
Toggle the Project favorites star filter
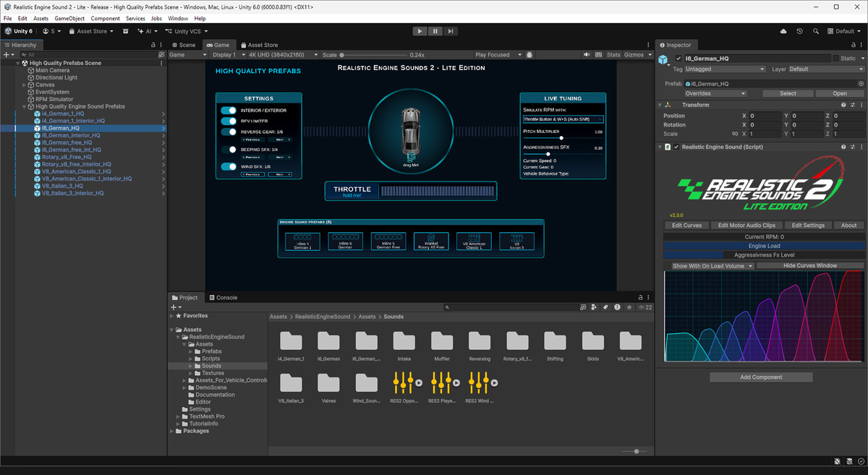pos(629,307)
